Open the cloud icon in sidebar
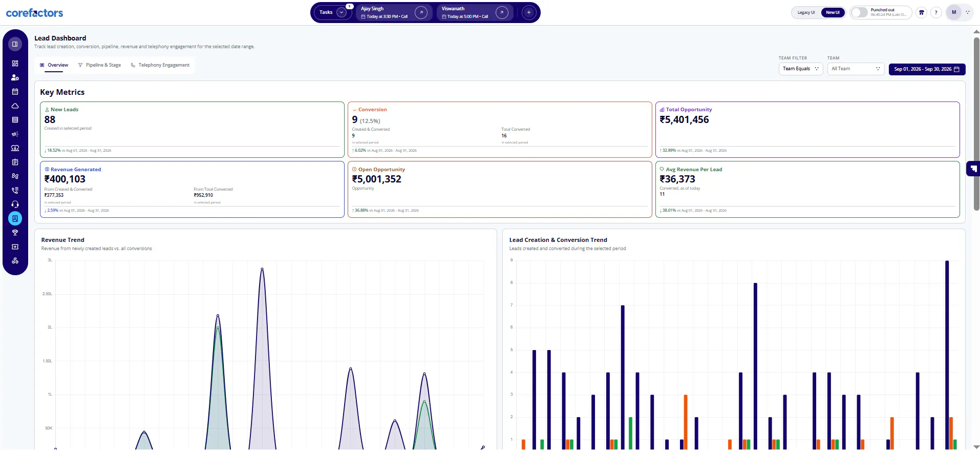980x450 pixels. [x=15, y=106]
